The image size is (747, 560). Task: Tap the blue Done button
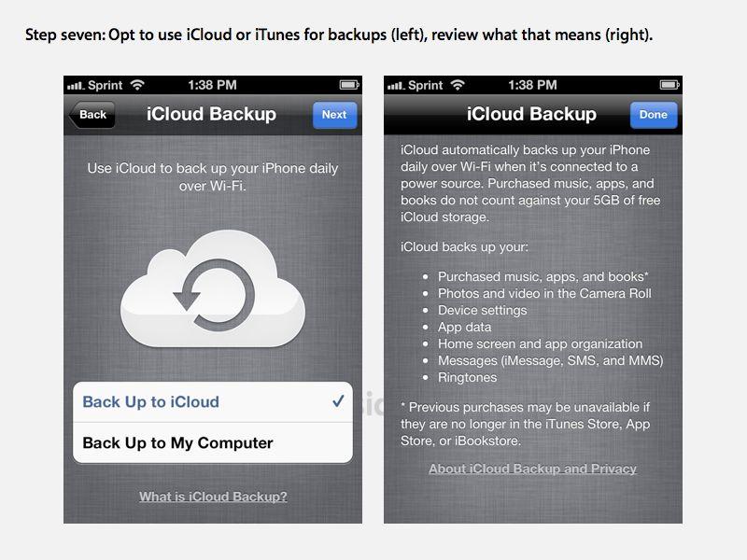653,115
